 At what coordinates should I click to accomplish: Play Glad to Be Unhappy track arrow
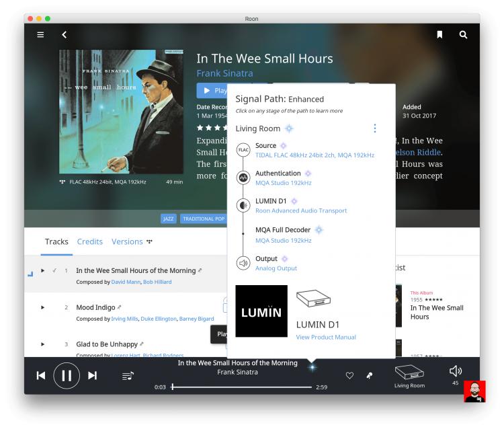(x=42, y=344)
